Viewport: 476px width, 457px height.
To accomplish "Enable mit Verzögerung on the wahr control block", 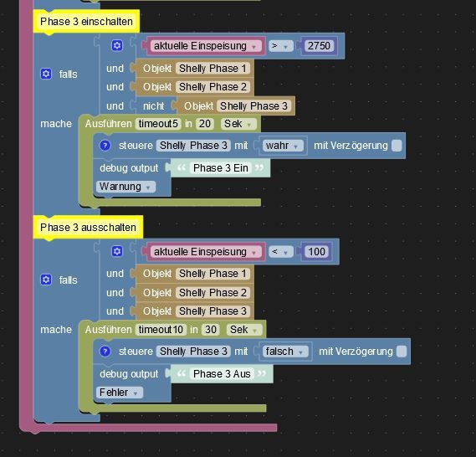I will point(397,146).
